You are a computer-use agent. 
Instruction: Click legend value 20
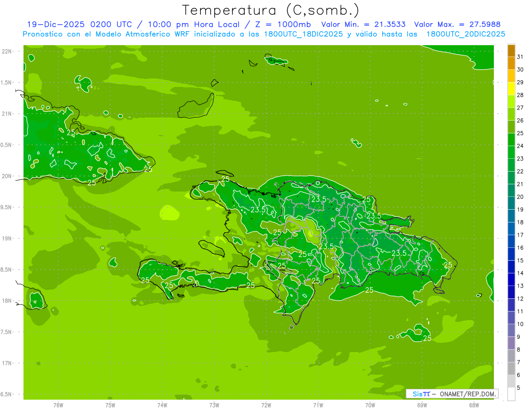(x=520, y=197)
